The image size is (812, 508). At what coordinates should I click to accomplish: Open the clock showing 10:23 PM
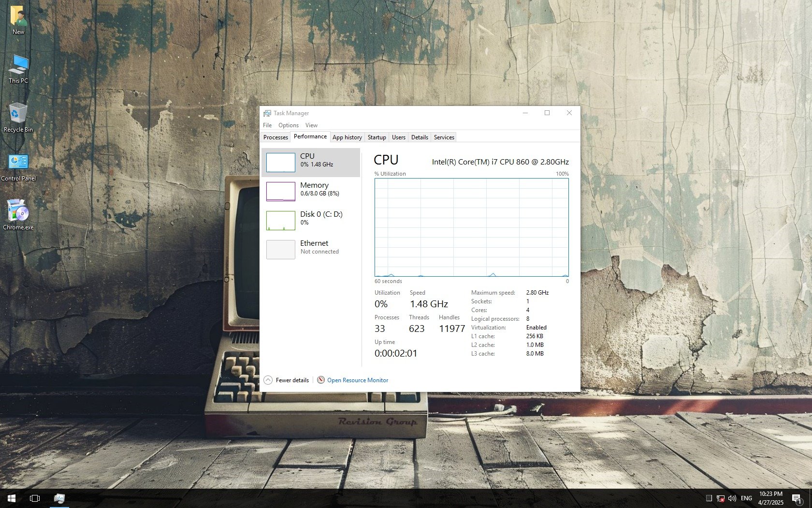click(770, 498)
